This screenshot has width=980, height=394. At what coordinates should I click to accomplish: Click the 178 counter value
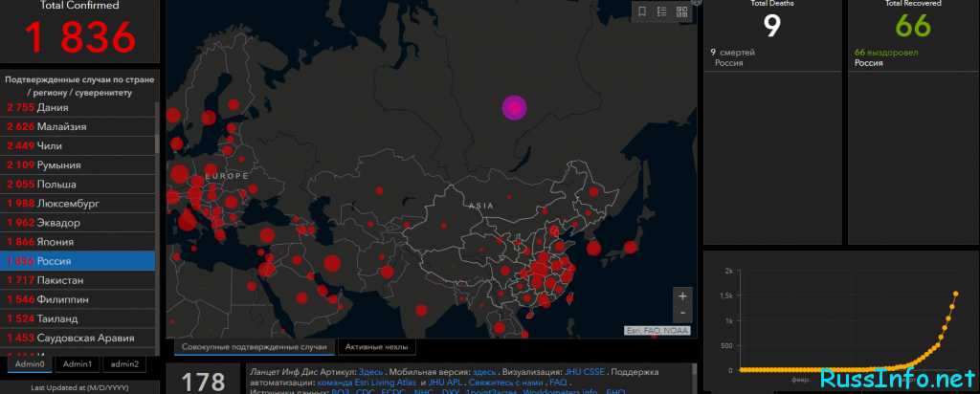(203, 381)
